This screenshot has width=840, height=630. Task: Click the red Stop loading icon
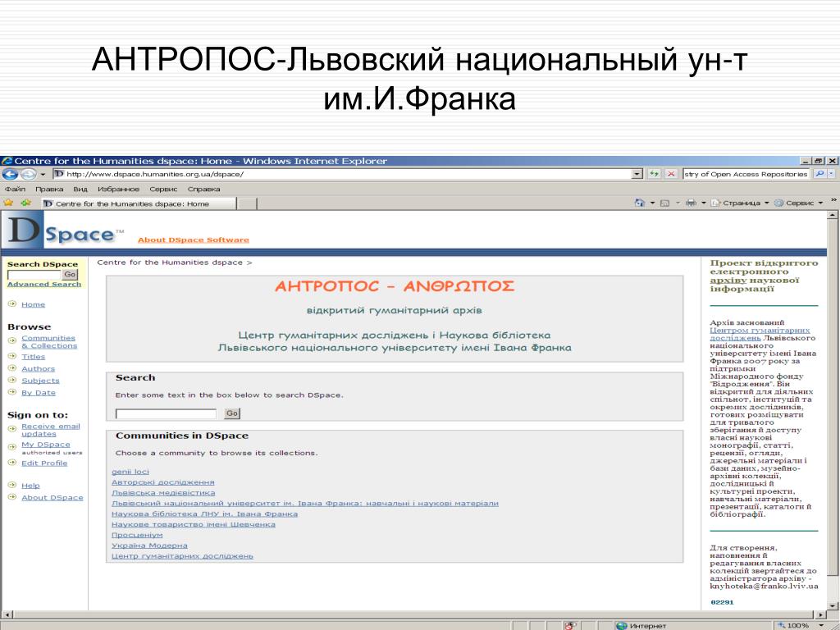click(671, 174)
